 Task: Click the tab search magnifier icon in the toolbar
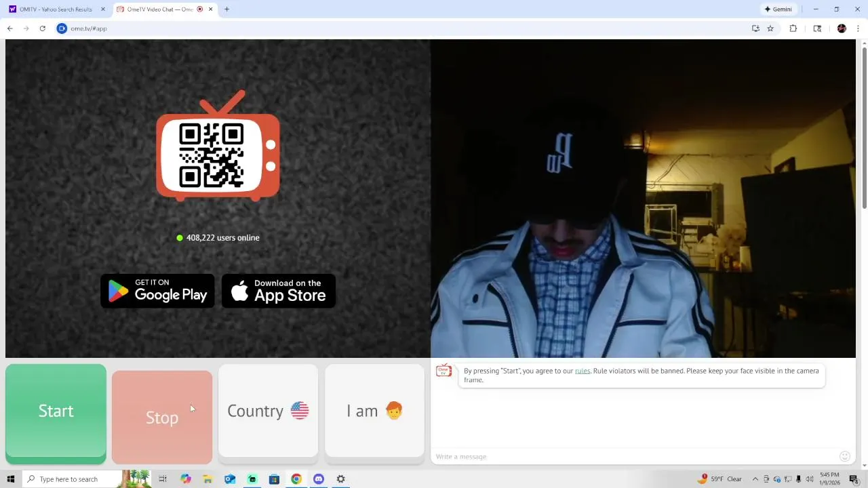pyautogui.click(x=817, y=28)
